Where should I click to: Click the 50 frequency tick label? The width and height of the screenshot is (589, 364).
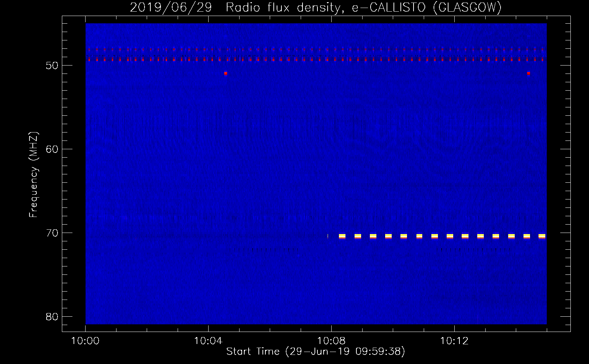click(52, 66)
